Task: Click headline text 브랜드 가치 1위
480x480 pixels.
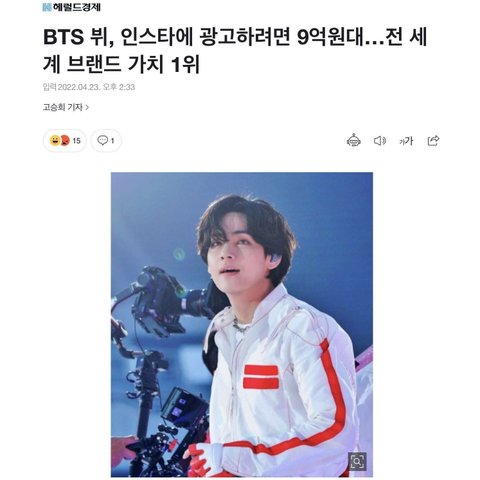Action: point(133,64)
